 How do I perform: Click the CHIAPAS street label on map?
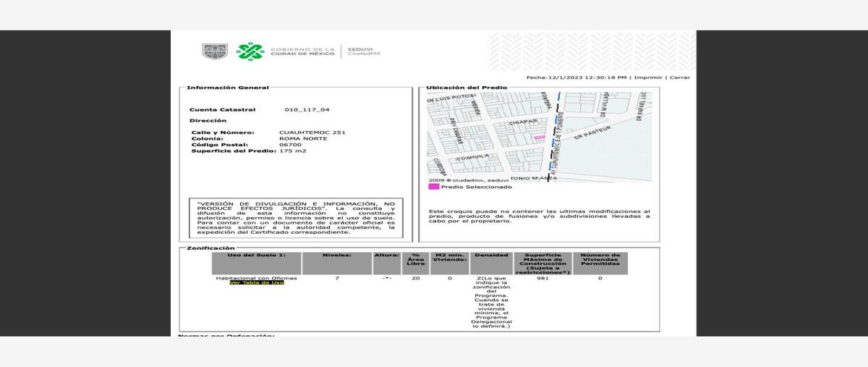pyautogui.click(x=523, y=123)
